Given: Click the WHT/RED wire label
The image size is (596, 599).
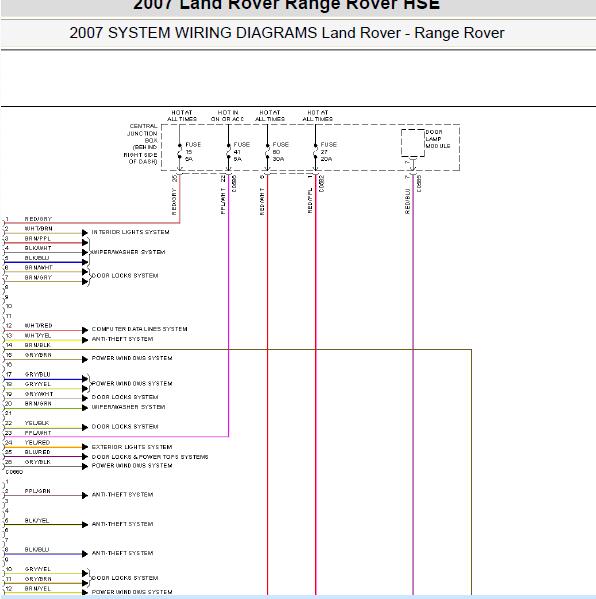Looking at the screenshot, I should (x=39, y=325).
